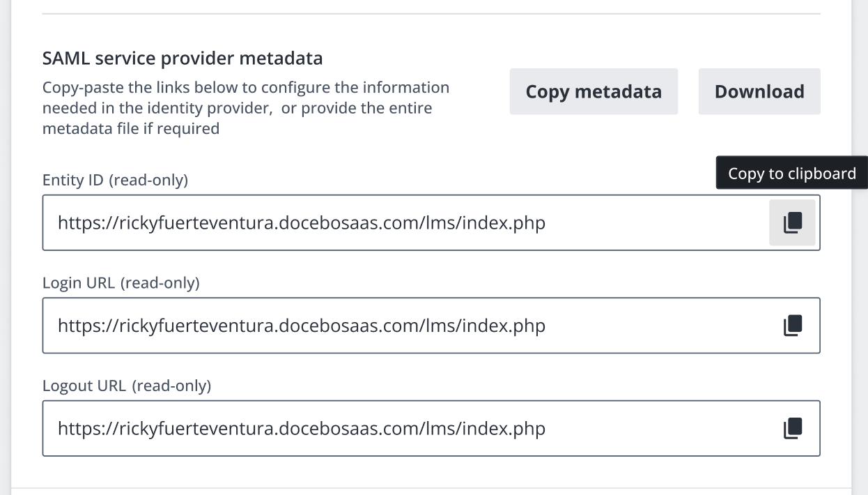Screen dimensions: 868x495
Task: Click the 'Logout URL (read-only)' label
Action: click(126, 386)
